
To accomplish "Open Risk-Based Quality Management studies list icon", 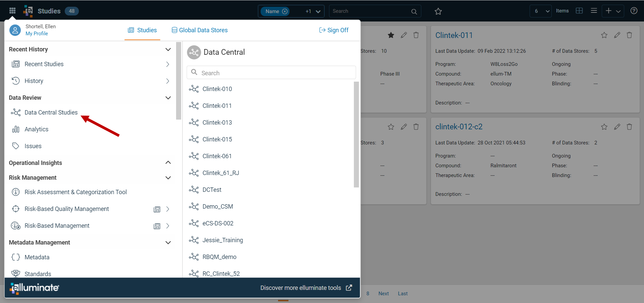I will pyautogui.click(x=157, y=209).
